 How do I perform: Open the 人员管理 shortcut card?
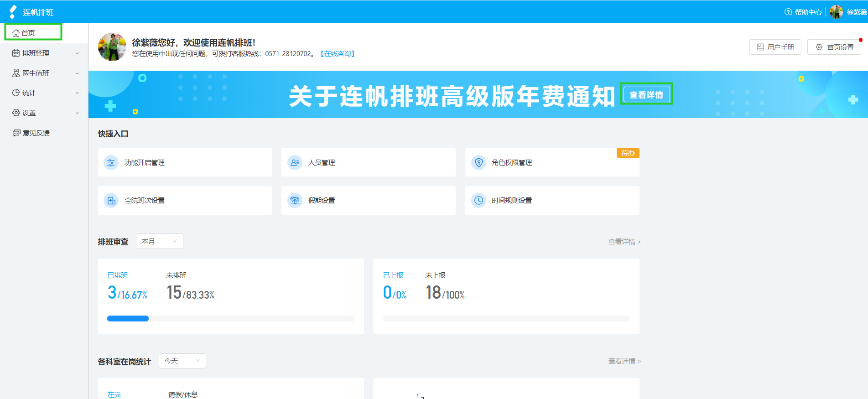[369, 162]
